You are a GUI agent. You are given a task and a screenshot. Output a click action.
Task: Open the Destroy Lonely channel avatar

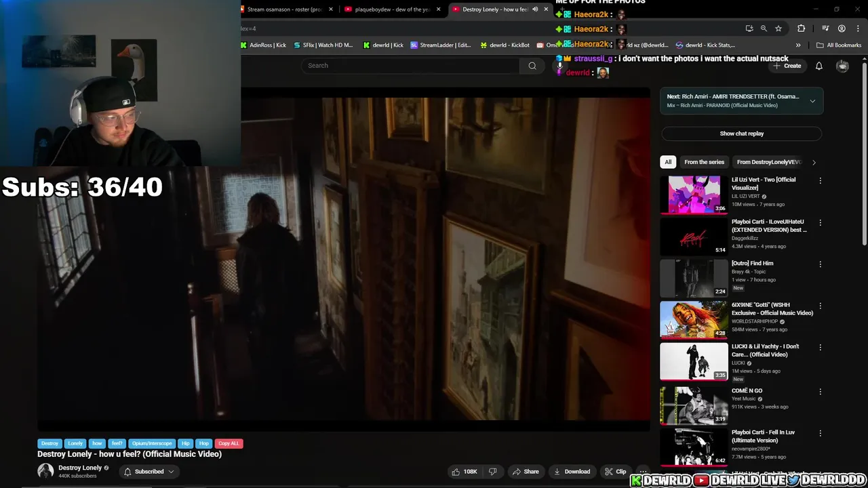coord(45,471)
